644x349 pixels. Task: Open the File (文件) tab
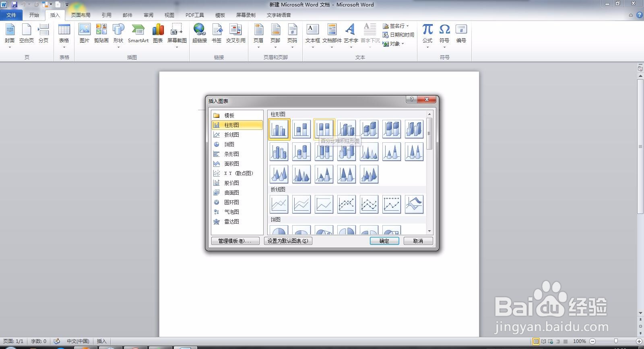[11, 15]
